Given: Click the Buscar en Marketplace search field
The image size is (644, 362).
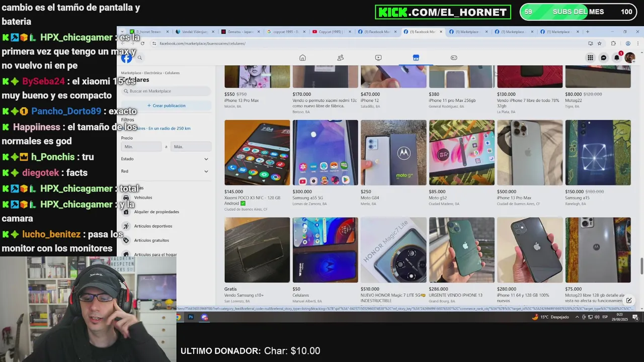Looking at the screenshot, I should [x=166, y=91].
